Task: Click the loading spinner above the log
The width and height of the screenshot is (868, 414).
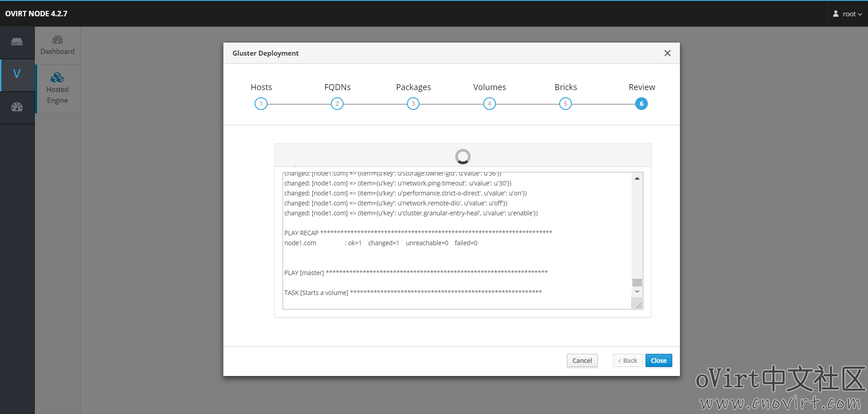Action: pyautogui.click(x=462, y=157)
